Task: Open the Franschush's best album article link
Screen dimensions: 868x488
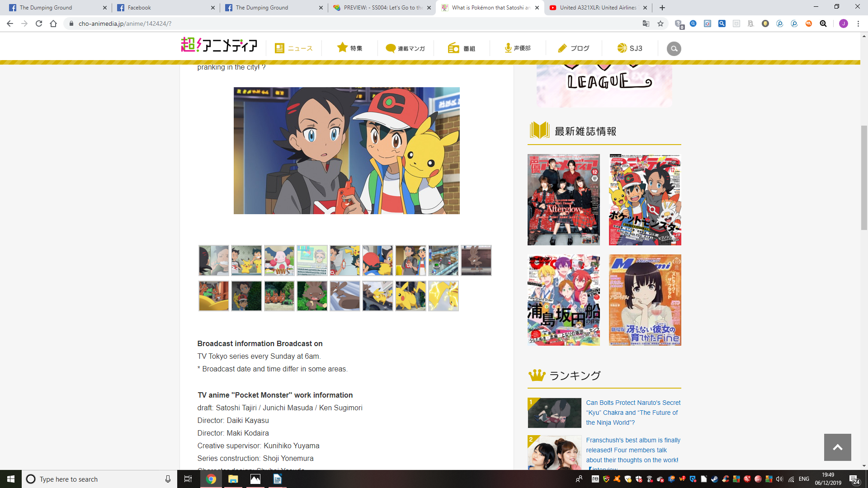Action: (633, 450)
